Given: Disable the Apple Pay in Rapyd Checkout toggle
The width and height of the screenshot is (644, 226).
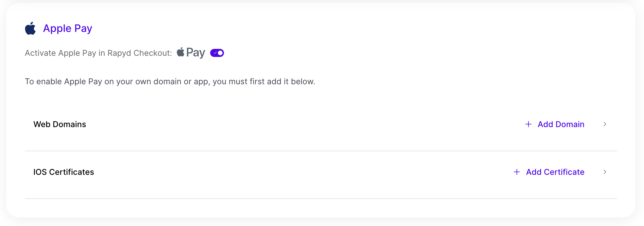Looking at the screenshot, I should point(217,53).
